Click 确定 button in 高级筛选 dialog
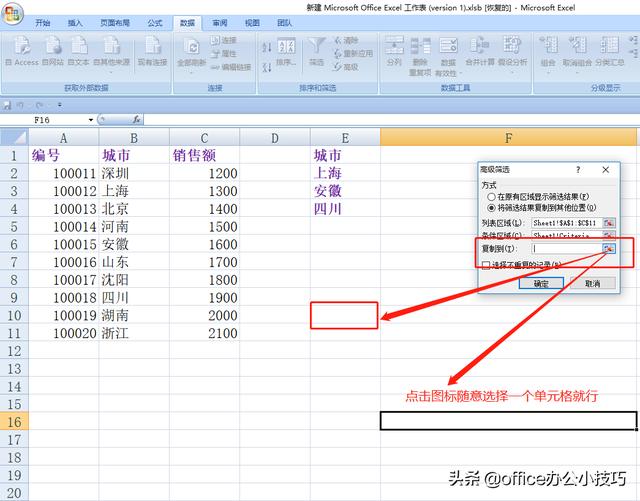 tap(541, 283)
